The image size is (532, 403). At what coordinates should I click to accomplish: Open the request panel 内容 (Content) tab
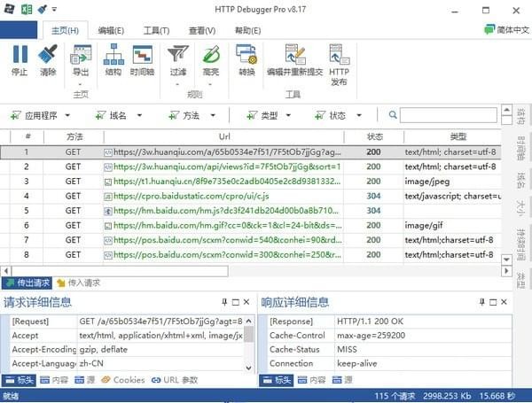click(x=54, y=380)
